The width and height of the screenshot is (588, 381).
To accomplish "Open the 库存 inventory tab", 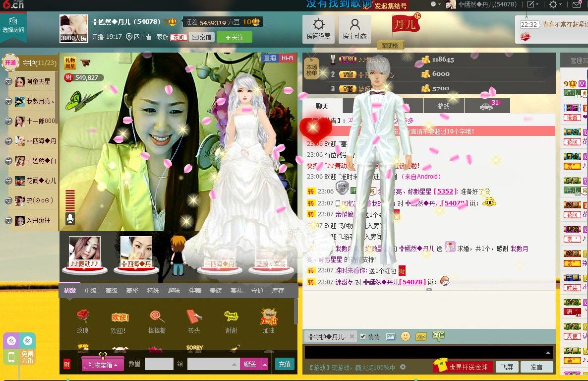I will (x=278, y=290).
